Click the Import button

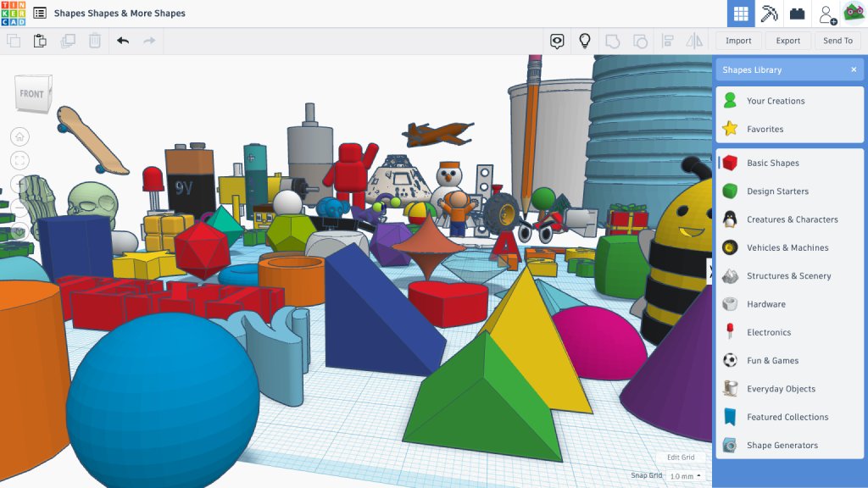[738, 40]
